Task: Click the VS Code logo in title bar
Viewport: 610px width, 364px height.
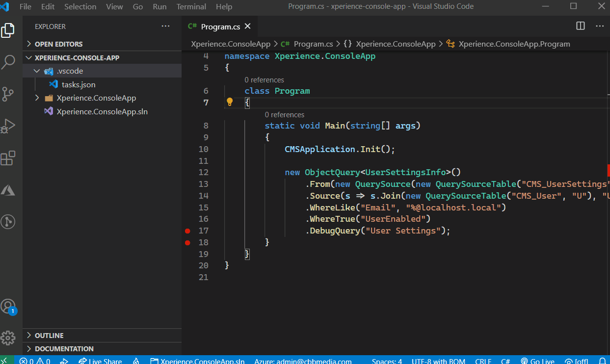Action: coord(5,6)
